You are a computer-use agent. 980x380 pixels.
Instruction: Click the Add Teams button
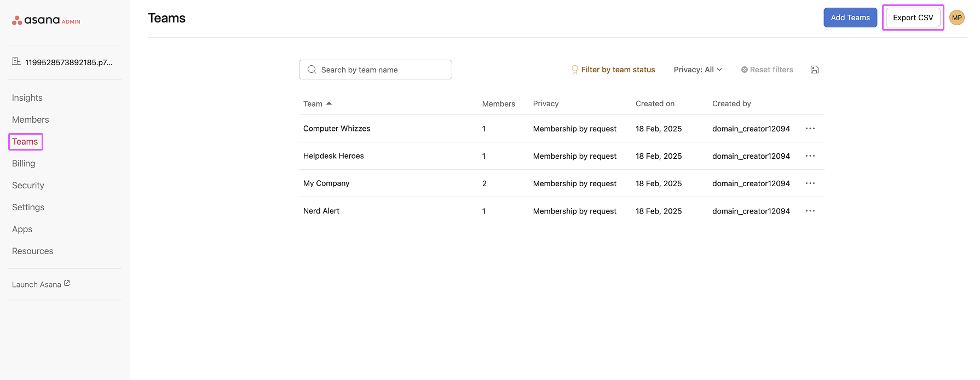[x=850, y=18]
